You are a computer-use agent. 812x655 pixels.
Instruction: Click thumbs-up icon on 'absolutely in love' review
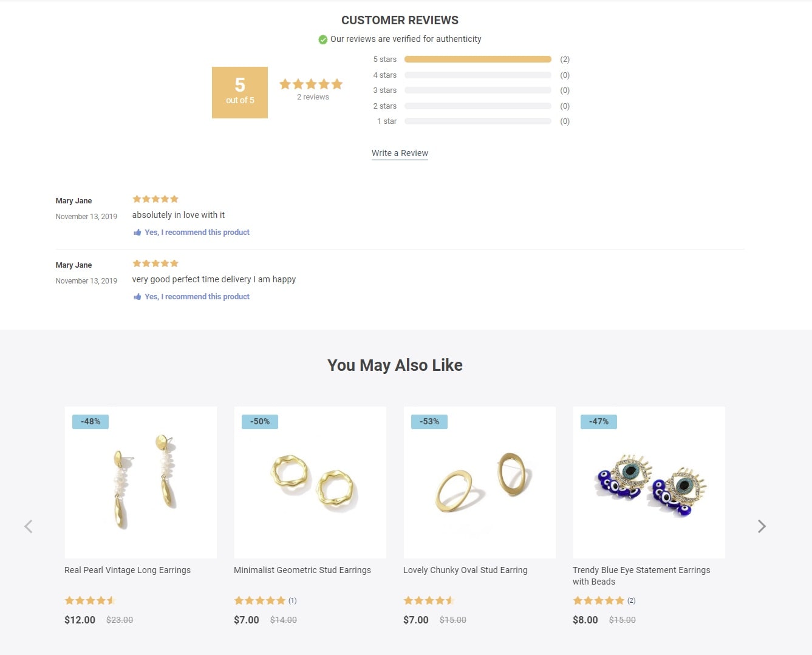(x=137, y=232)
